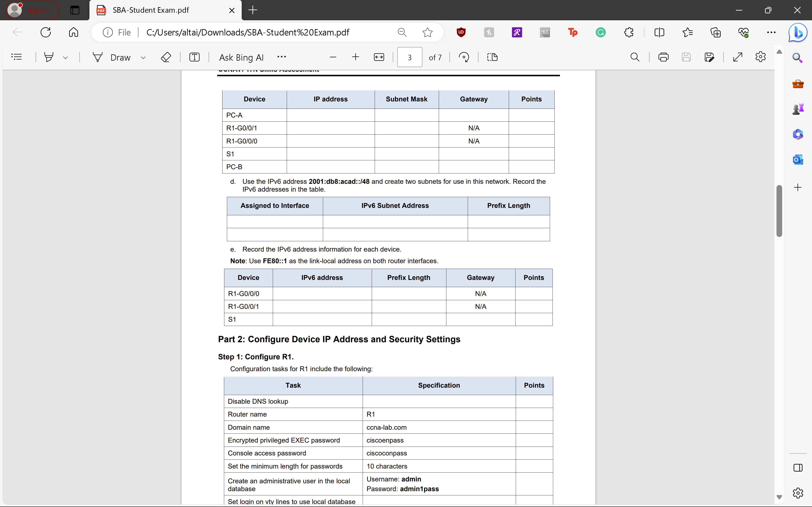812x507 pixels.
Task: Click Ask Bing AI button
Action: (x=241, y=57)
